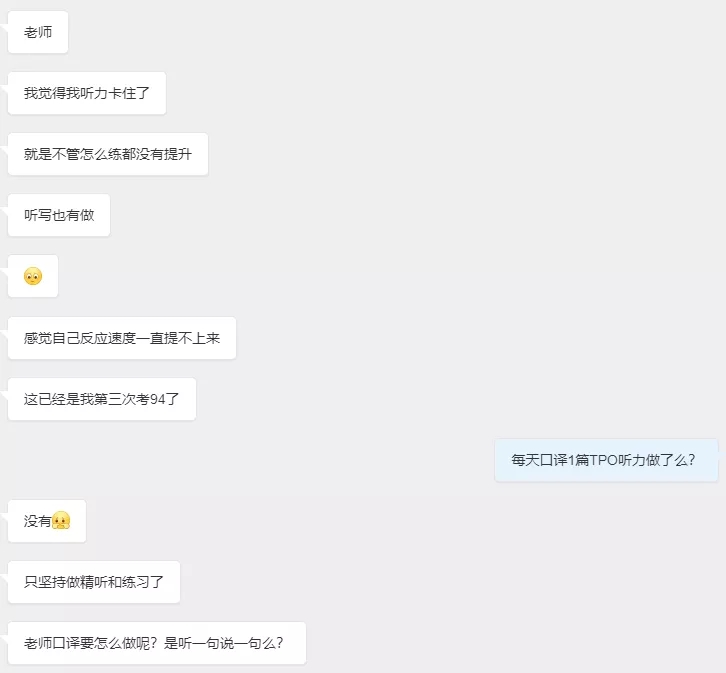Click the flushed face emoji message
The height and width of the screenshot is (673, 726).
click(x=33, y=276)
